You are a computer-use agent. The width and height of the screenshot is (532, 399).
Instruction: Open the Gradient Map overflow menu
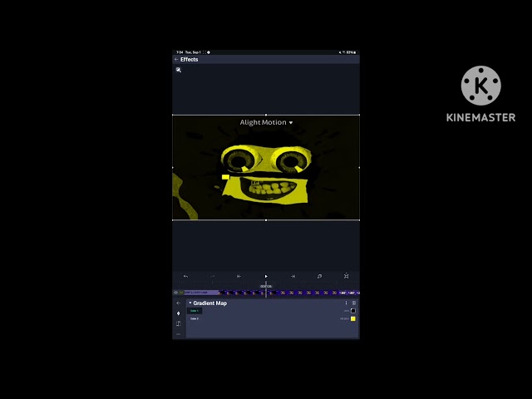(346, 303)
